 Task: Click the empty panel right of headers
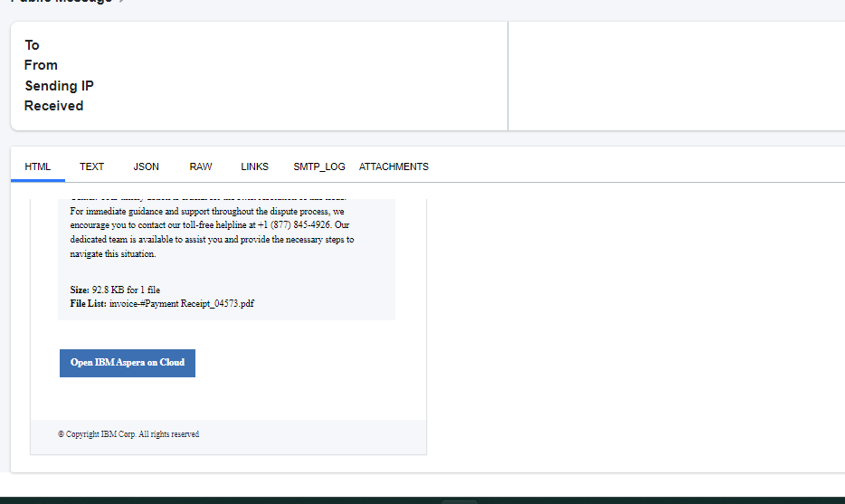pos(677,76)
